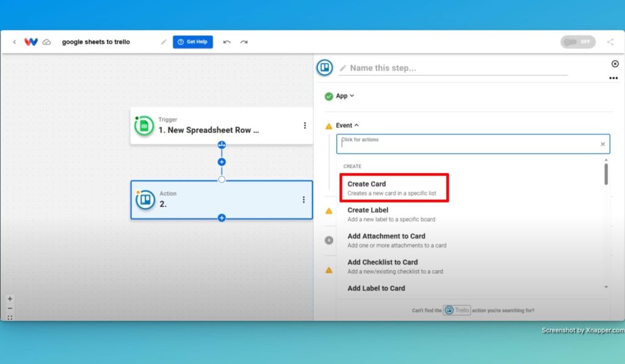Open the three-dot panel options menu
This screenshot has width=625, height=364.
pos(613,78)
